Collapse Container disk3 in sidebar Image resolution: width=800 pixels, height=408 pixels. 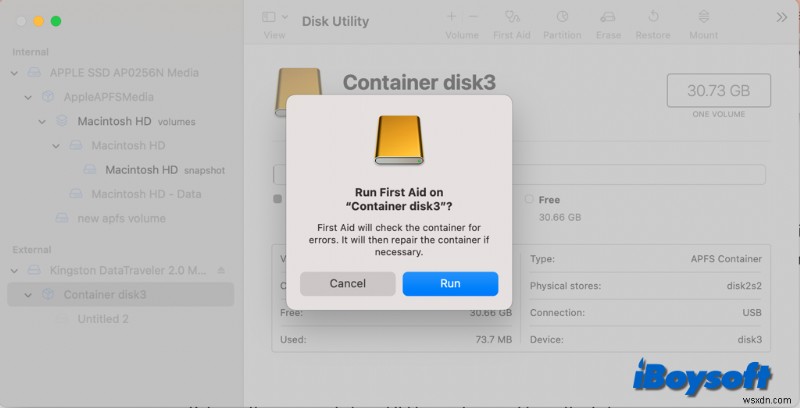click(x=28, y=295)
